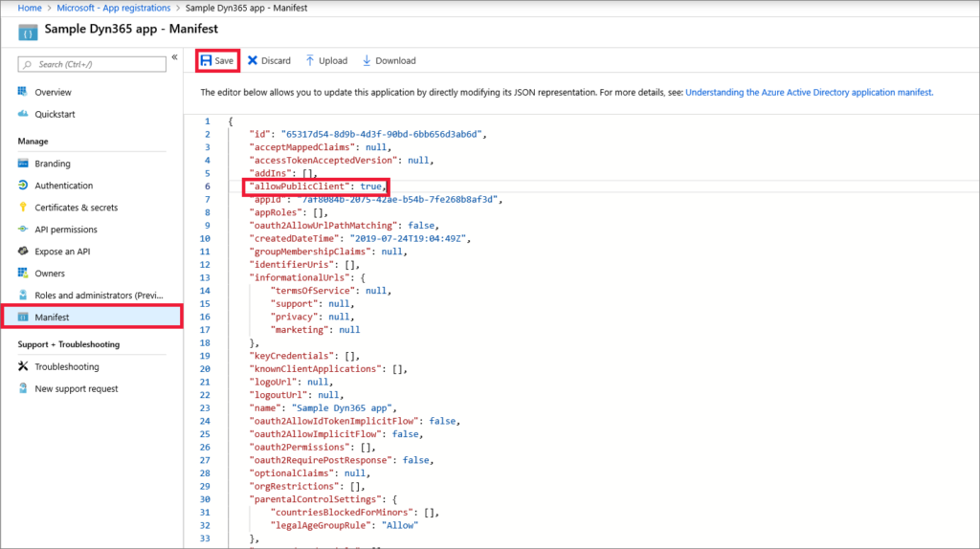
Task: Go to API permissions
Action: [66, 230]
